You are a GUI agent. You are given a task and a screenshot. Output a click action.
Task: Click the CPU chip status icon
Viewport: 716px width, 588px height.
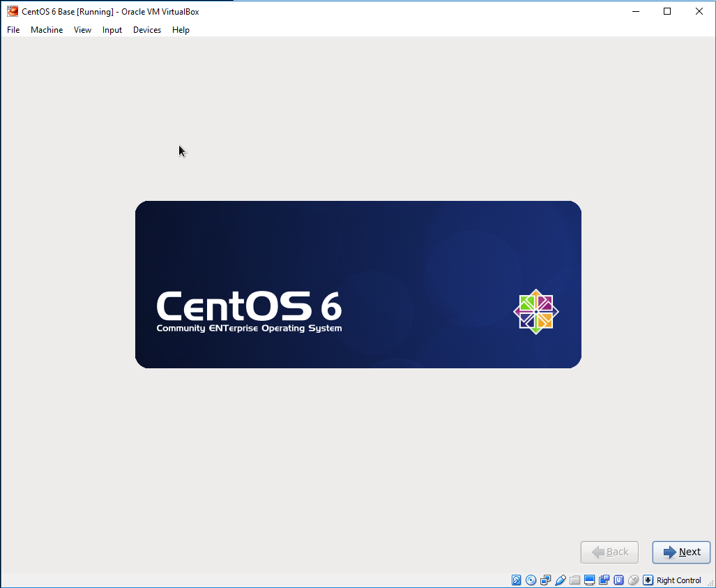coord(619,580)
